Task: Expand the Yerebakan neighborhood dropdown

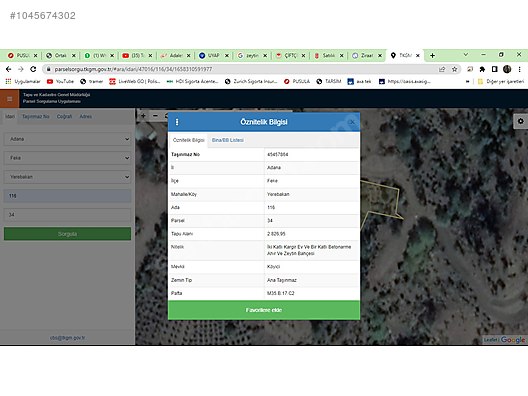Action: tap(67, 177)
